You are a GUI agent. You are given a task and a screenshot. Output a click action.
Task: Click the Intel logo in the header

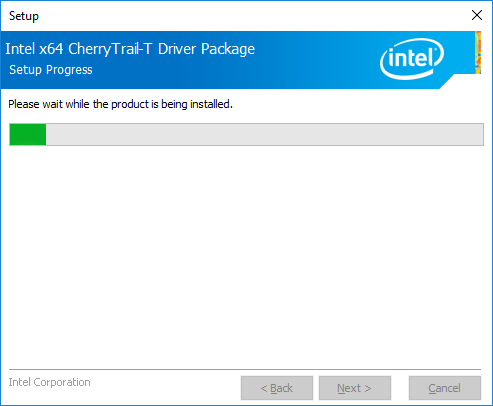point(412,59)
